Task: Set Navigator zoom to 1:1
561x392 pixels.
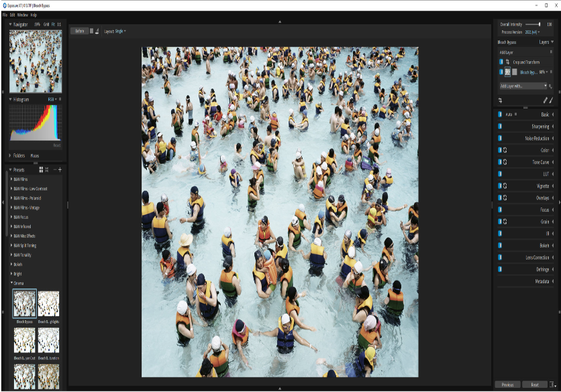Action: (59, 24)
